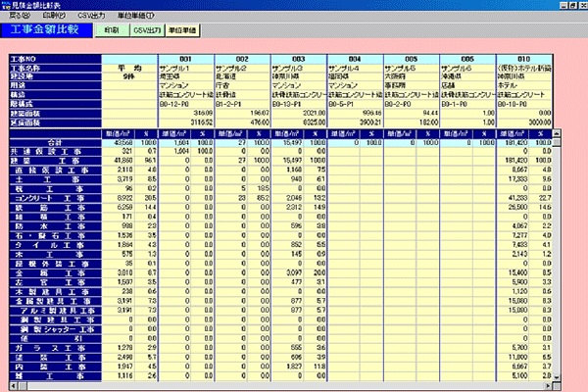Image resolution: width=588 pixels, height=392 pixels.
Task: Click the サンプル2 project name cell
Action: (x=242, y=69)
